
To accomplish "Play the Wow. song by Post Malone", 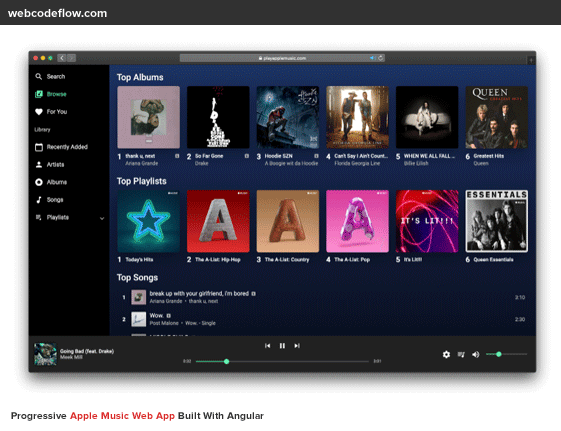I will pos(156,315).
